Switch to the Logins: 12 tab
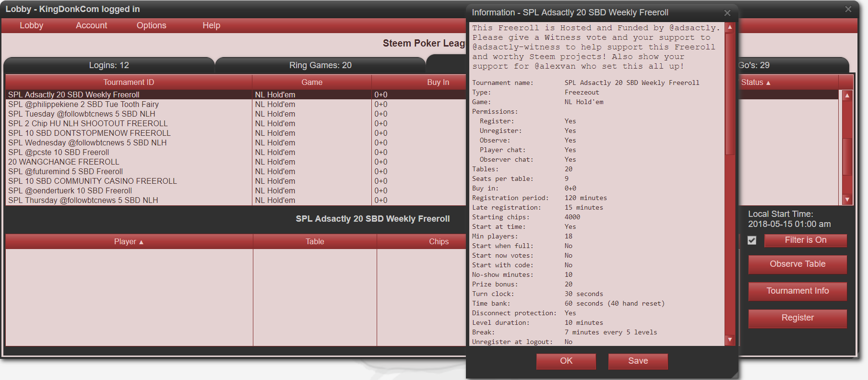 [x=109, y=65]
